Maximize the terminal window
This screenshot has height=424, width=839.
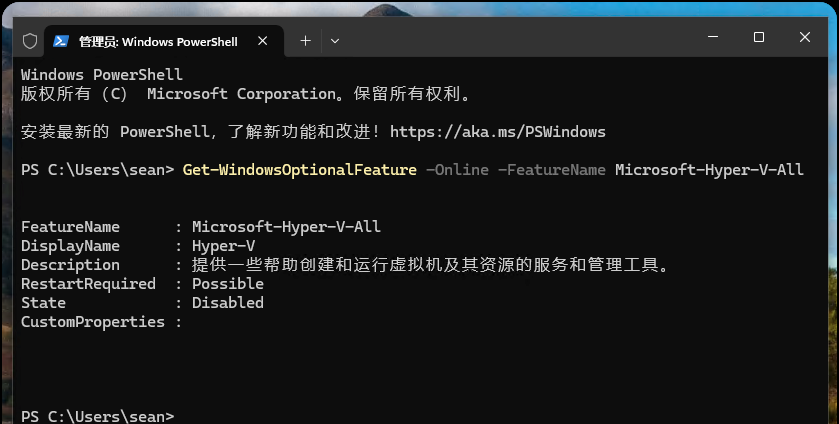(x=758, y=37)
